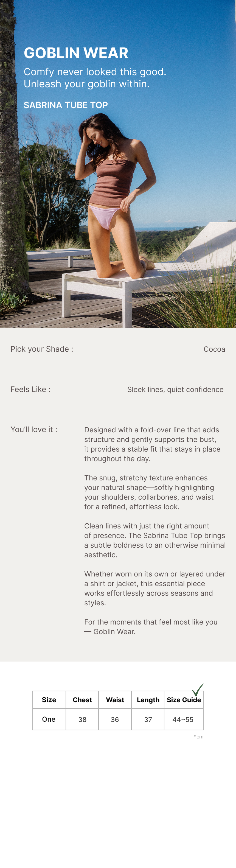Click the Pick your Shade label
The image size is (236, 868).
[42, 349]
